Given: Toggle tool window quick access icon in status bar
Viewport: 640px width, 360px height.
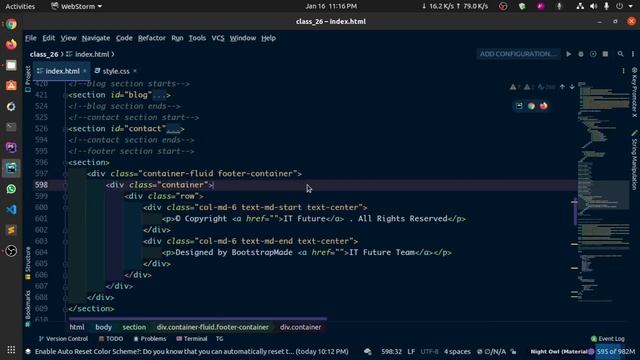Looking at the screenshot, I should click(x=28, y=351).
